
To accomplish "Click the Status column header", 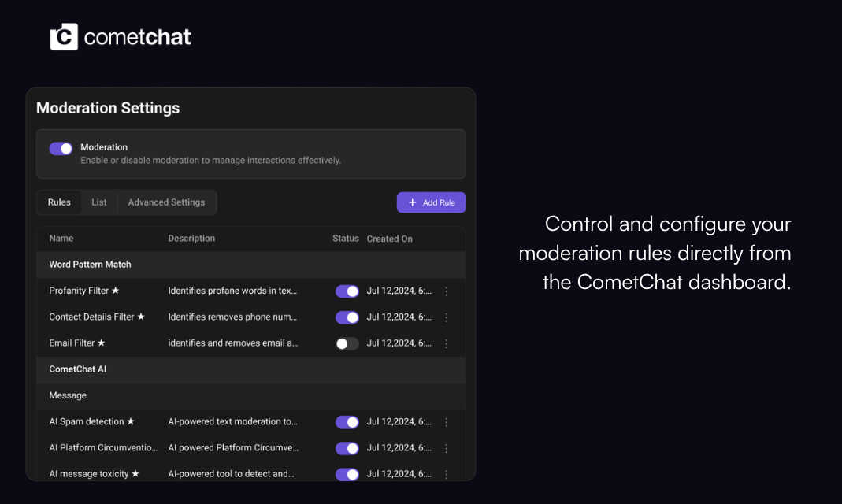I will 345,239.
